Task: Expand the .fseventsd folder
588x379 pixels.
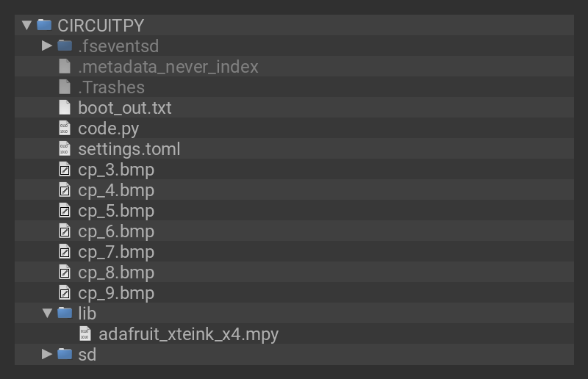Action: click(x=47, y=46)
